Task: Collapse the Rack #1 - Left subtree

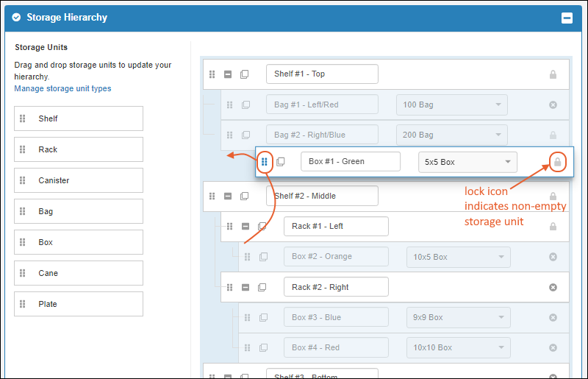Action: pos(245,227)
